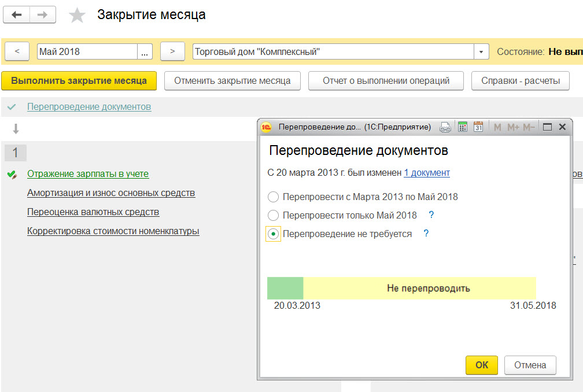Maximize the Перепроведение документов dialog
Viewport: 583px width, 392px height.
pos(547,127)
